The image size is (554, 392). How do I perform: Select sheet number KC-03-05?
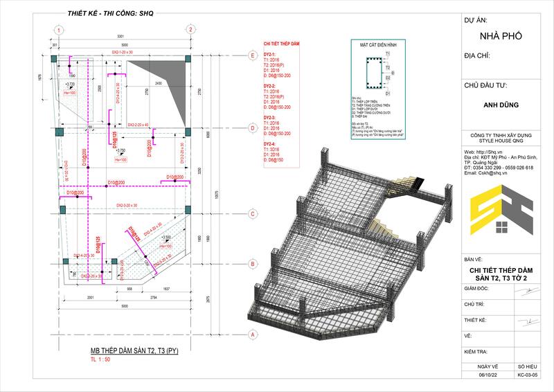[x=528, y=375]
